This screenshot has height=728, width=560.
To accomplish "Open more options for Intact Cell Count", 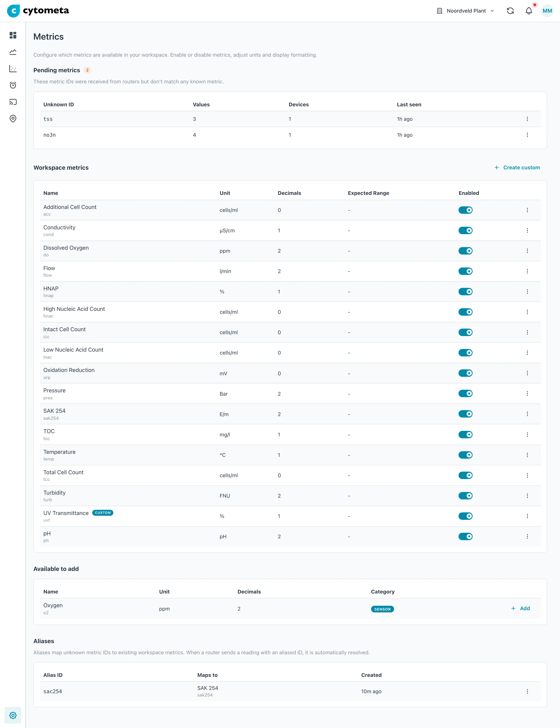I will (x=527, y=332).
